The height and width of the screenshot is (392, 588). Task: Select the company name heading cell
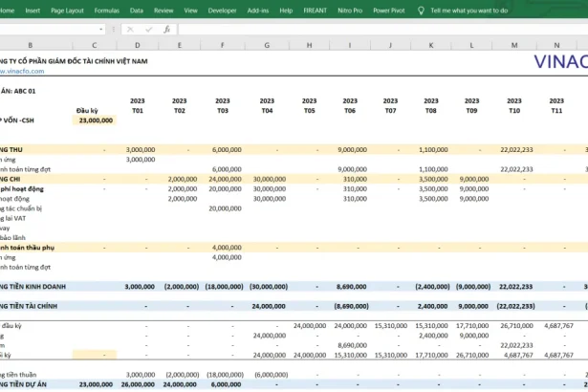74,61
